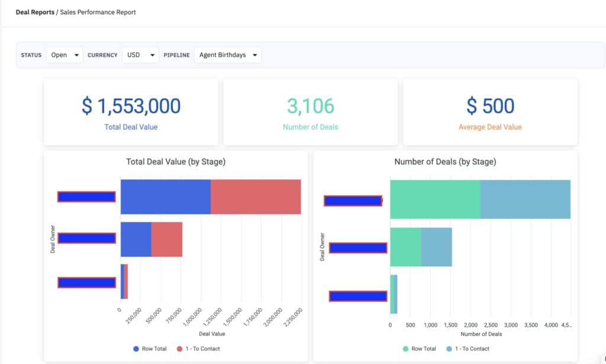Toggle 1 - To Contact legend in deal value chart
The height and width of the screenshot is (364, 606).
198,349
